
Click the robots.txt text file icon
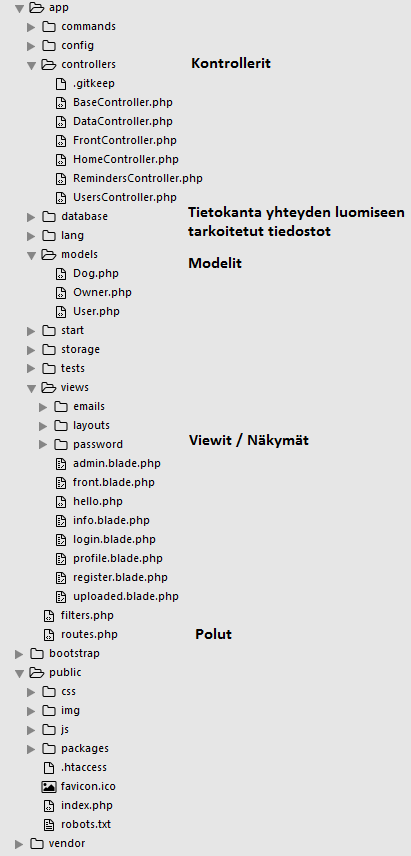coord(49,824)
